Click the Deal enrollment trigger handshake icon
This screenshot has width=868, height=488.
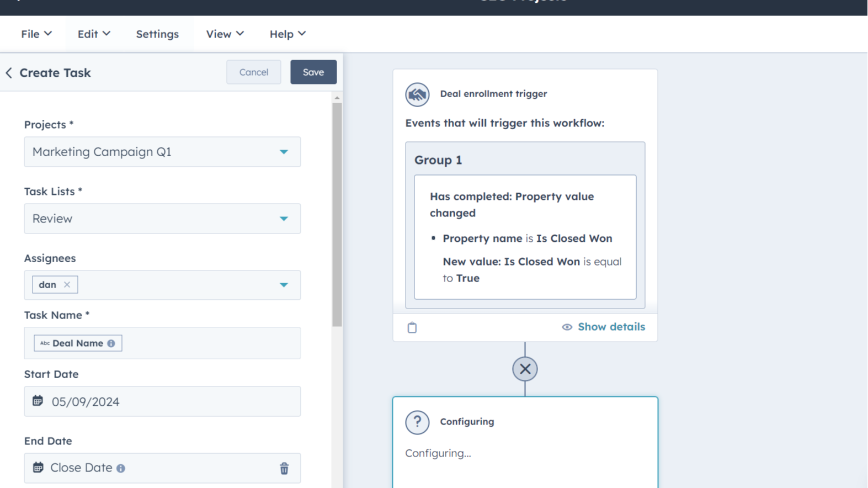[x=417, y=94]
